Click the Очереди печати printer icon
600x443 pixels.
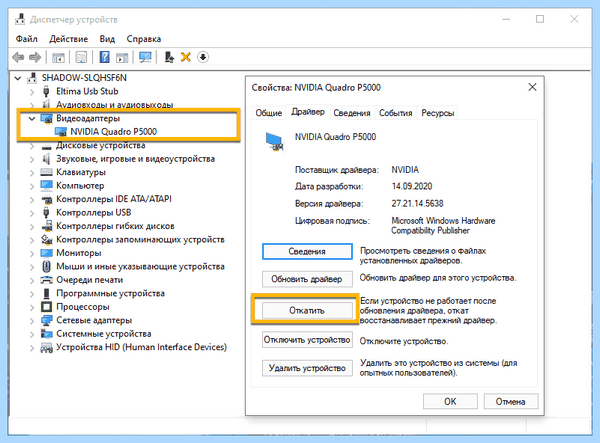46,280
